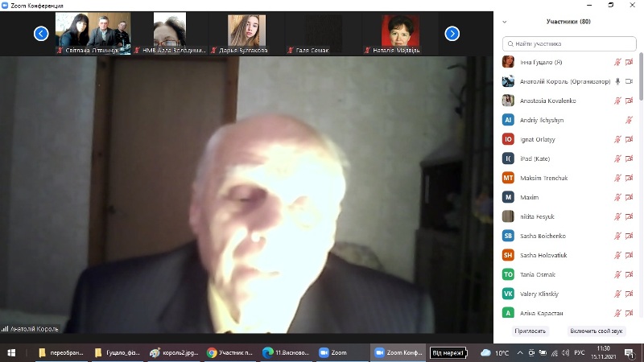Viewport: 644px width, 362px height.
Task: Select participant Tania Osmak in list
Action: [x=568, y=274]
